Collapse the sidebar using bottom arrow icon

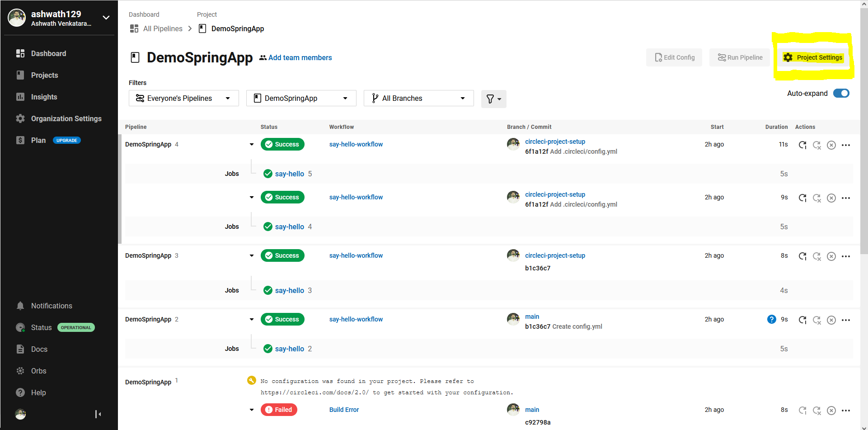(x=98, y=414)
